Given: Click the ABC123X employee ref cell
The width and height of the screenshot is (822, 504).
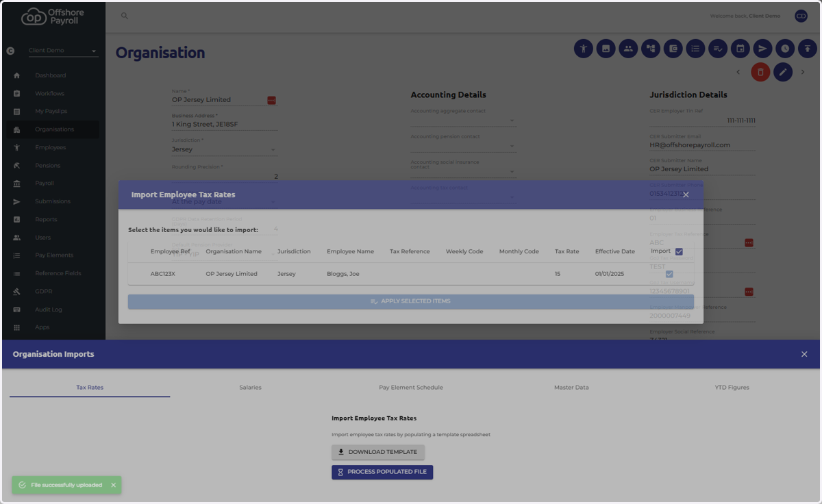Looking at the screenshot, I should tap(163, 274).
